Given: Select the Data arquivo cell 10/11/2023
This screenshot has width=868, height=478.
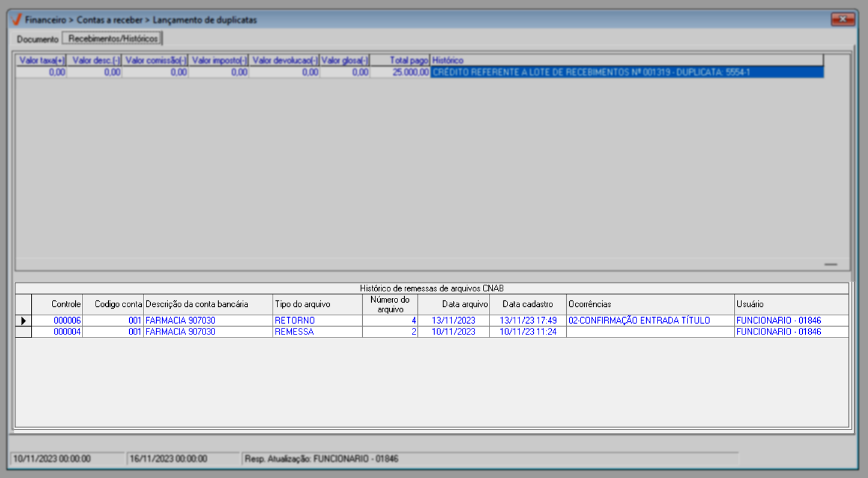Looking at the screenshot, I should (453, 332).
